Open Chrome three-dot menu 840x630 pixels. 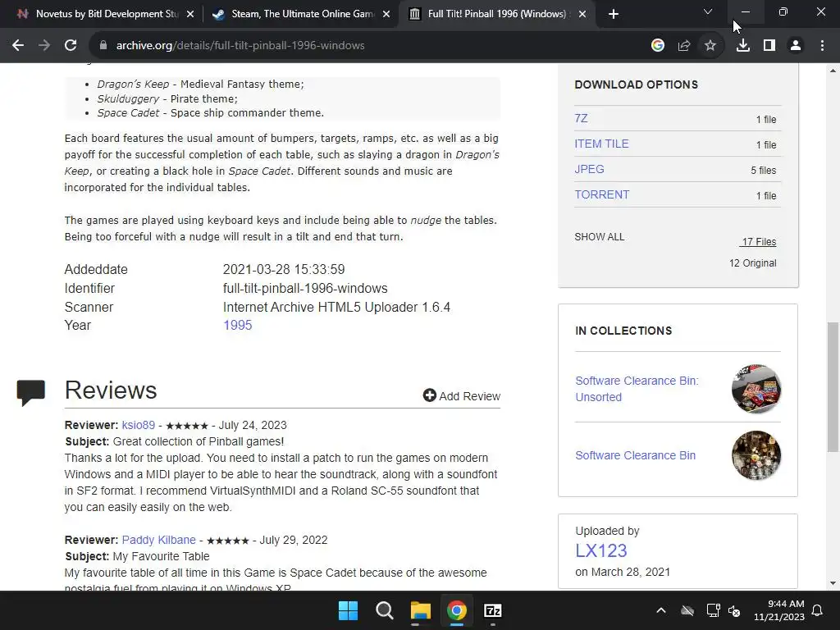pyautogui.click(x=822, y=46)
